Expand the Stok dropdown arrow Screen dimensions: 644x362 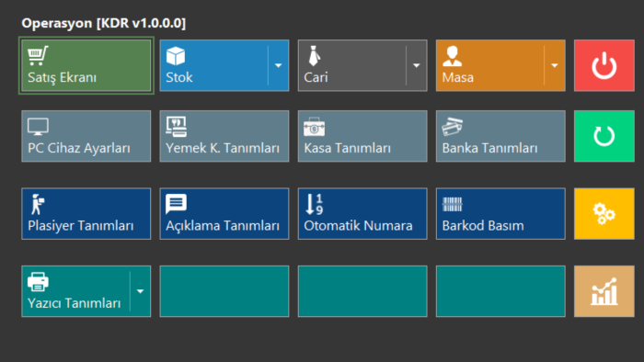[279, 65]
